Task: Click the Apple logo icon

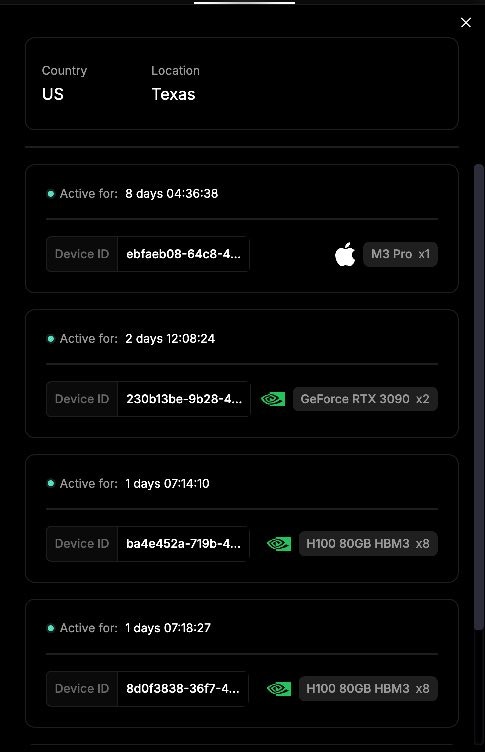Action: pos(345,254)
